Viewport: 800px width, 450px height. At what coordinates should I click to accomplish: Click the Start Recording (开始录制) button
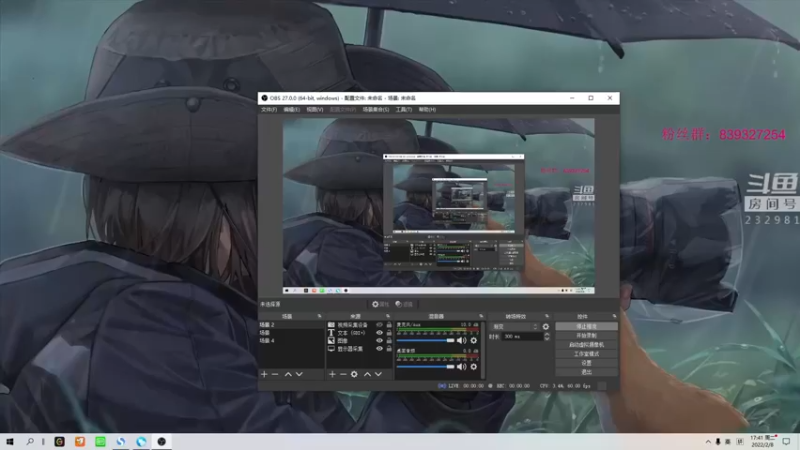click(586, 335)
